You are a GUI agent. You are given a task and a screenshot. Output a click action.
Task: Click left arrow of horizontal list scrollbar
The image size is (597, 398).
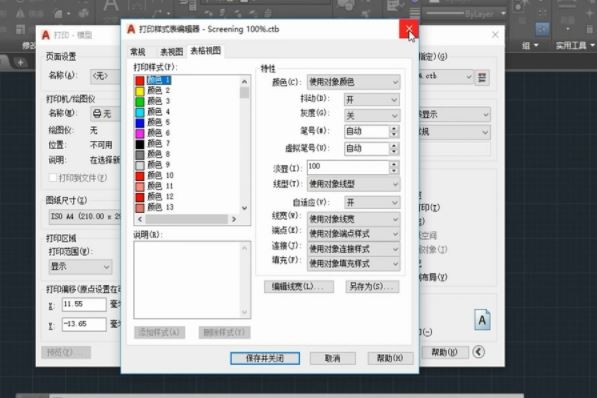[140, 219]
